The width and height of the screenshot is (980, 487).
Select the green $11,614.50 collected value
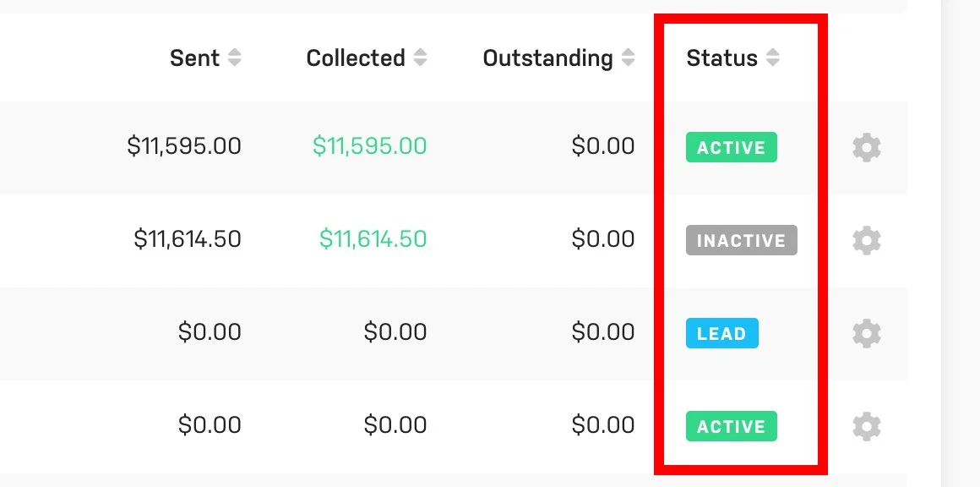point(372,239)
